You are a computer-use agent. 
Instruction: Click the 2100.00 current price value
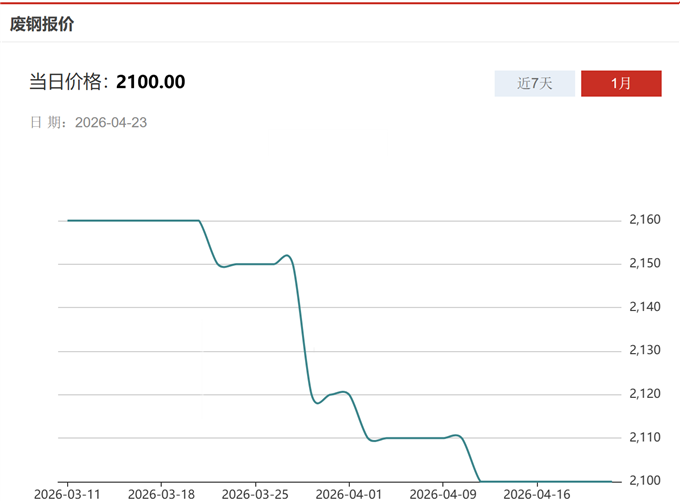point(150,82)
